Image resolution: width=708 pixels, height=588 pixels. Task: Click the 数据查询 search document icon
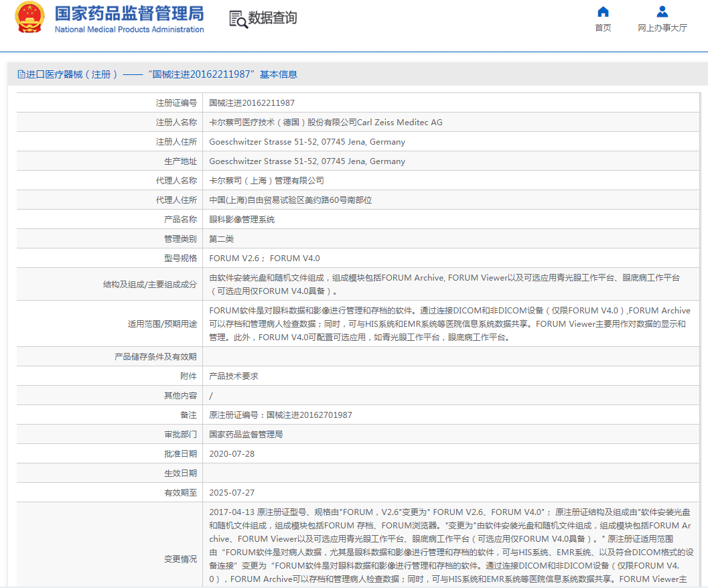(238, 19)
